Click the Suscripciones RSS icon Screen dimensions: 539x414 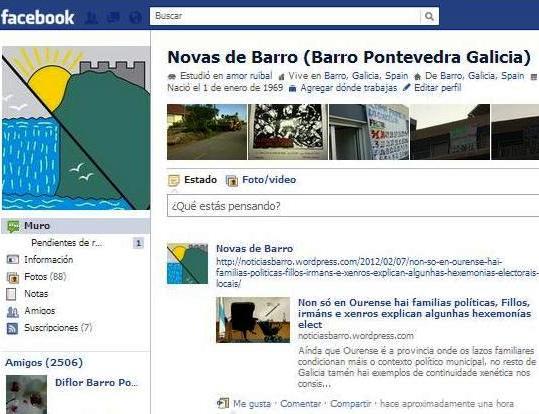12,328
